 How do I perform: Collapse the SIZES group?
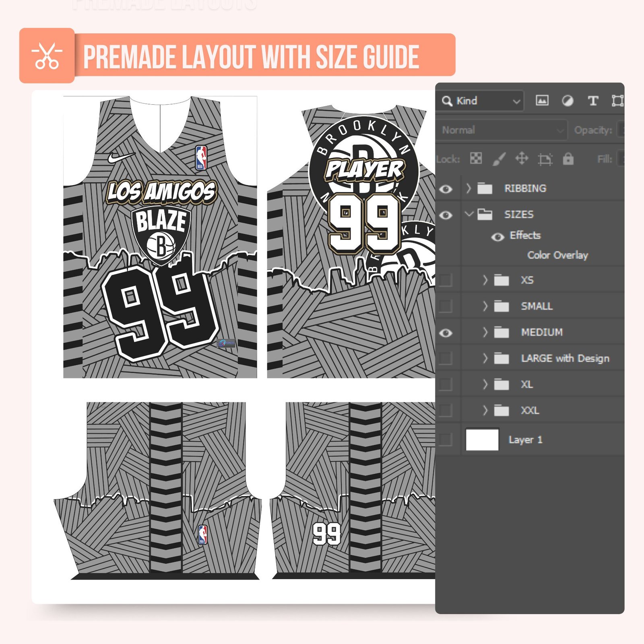coord(469,214)
